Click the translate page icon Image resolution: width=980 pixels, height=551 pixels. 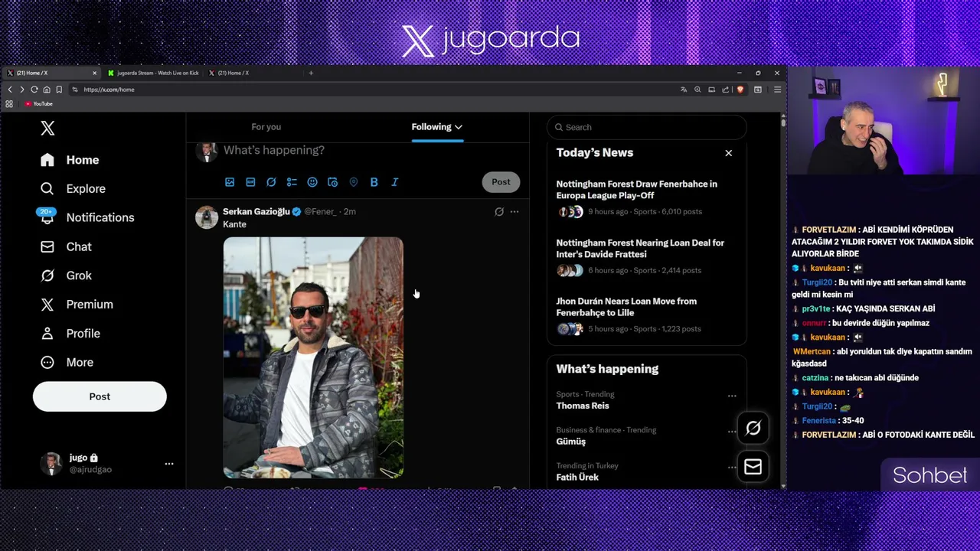coord(684,90)
